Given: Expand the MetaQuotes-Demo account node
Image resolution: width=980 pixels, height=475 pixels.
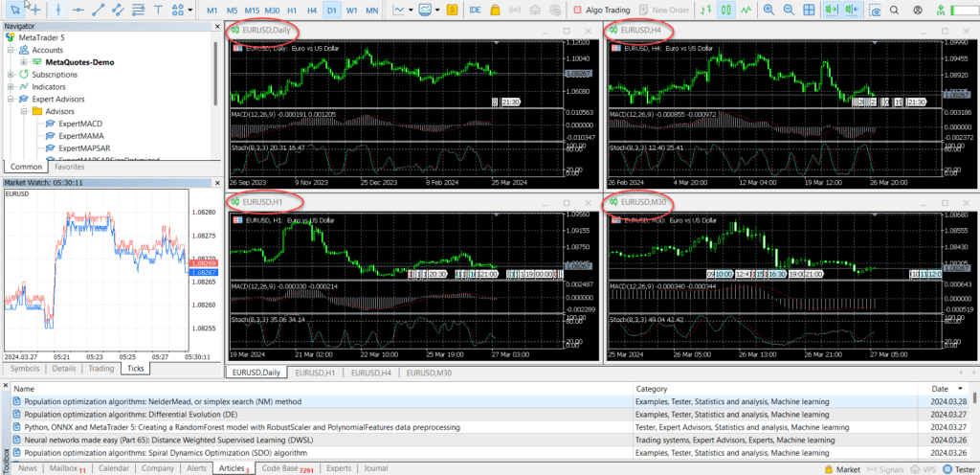Looking at the screenshot, I should [x=24, y=62].
